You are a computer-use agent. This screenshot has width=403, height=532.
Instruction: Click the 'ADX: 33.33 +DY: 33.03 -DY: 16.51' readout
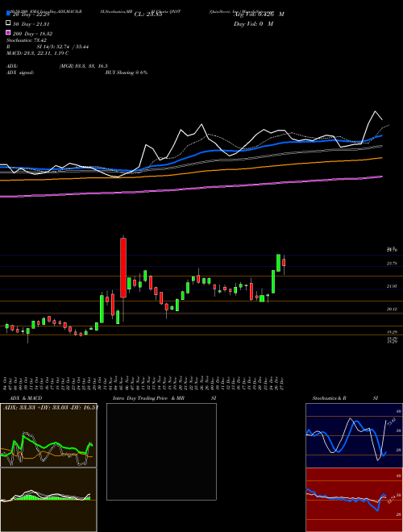[x=51, y=407]
